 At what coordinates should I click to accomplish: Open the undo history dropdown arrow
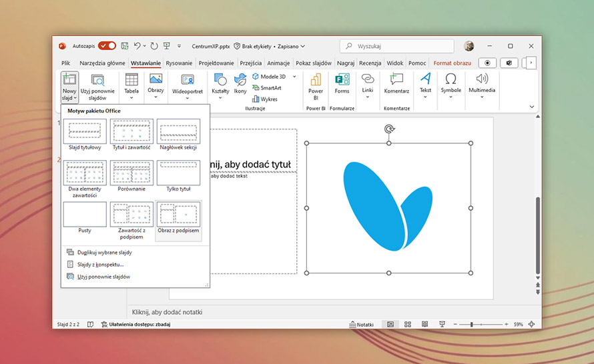click(145, 46)
